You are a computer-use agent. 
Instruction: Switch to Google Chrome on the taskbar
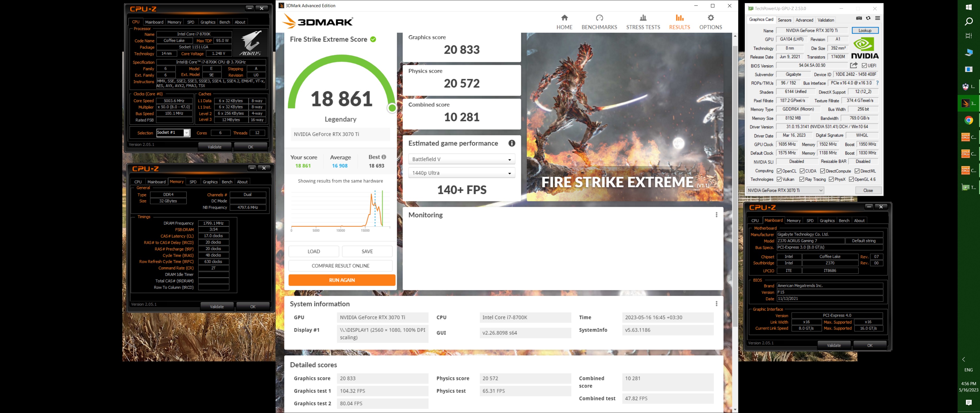pos(969,120)
